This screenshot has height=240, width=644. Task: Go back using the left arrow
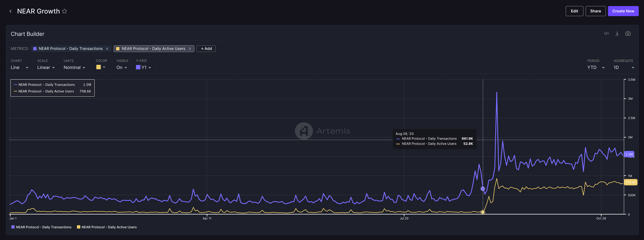[x=10, y=11]
